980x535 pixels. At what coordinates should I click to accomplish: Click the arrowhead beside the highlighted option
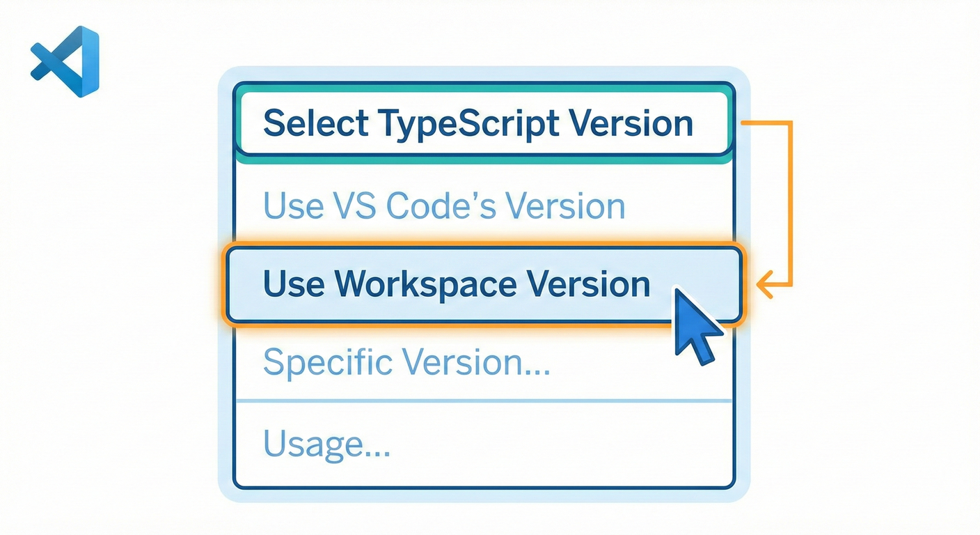pos(762,284)
